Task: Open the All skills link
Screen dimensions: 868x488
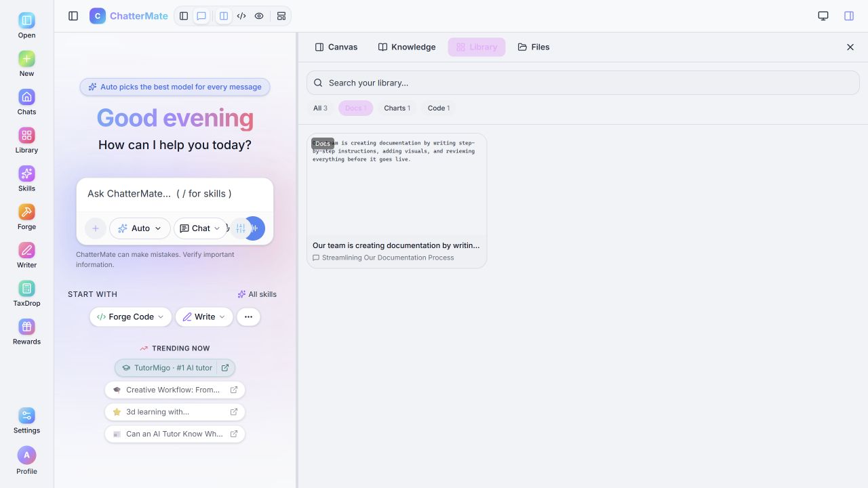Action: tap(257, 294)
